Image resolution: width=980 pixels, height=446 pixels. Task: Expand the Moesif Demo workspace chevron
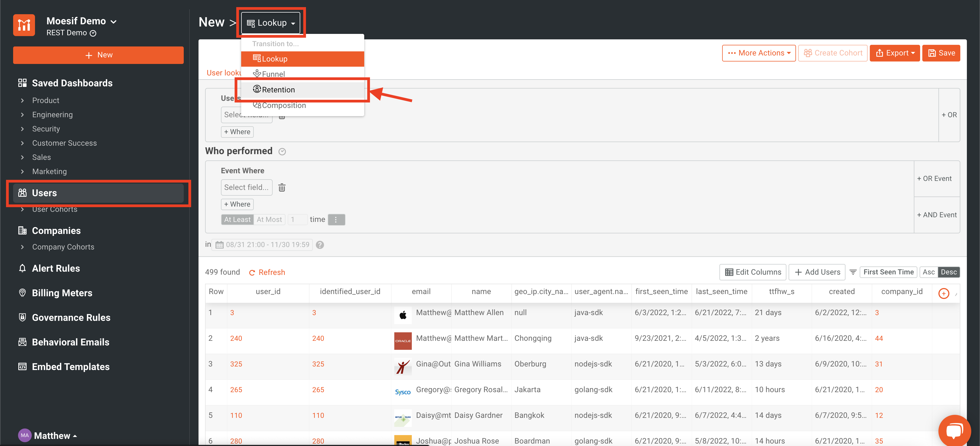(114, 22)
